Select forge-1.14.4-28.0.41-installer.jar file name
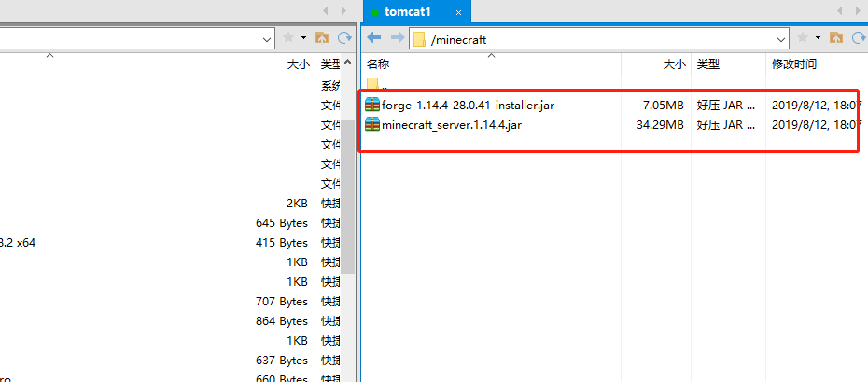The image size is (868, 382). click(x=468, y=105)
